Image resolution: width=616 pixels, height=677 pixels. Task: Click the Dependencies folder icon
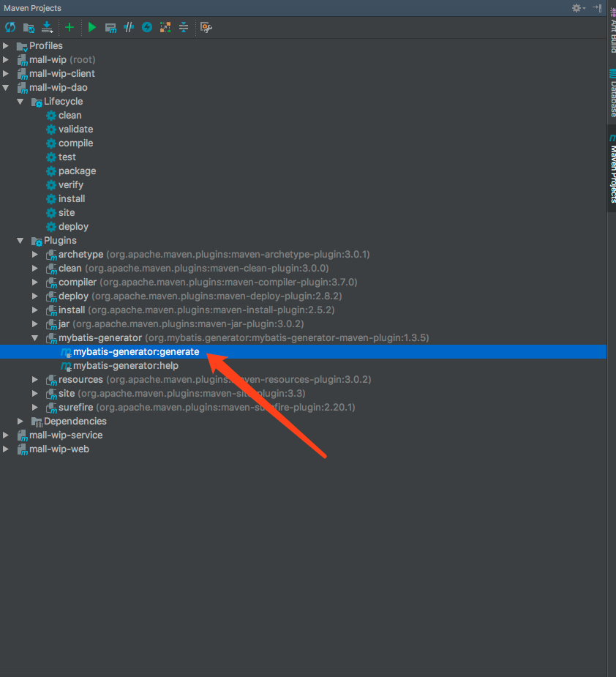point(37,422)
